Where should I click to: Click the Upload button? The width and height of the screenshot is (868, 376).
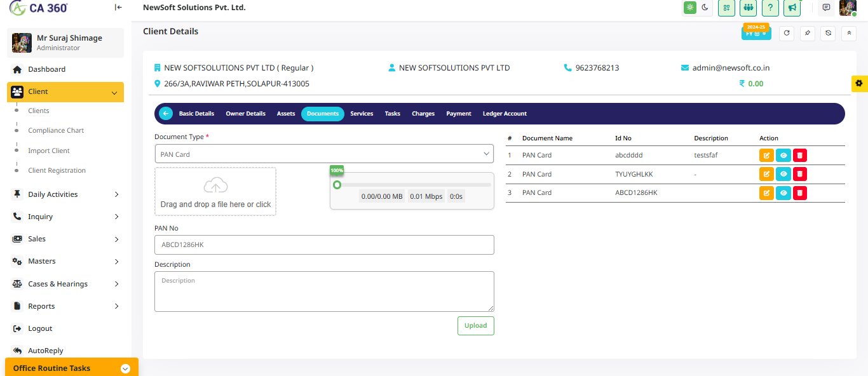click(475, 325)
